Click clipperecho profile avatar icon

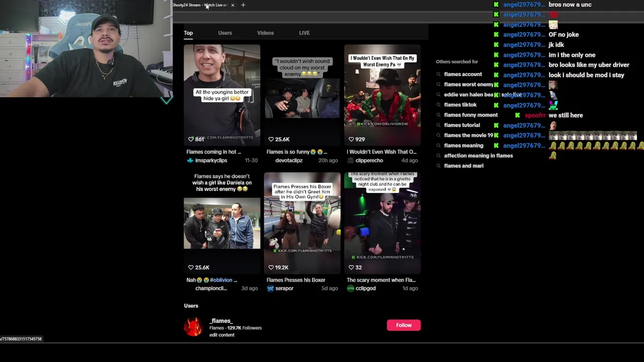click(x=350, y=160)
